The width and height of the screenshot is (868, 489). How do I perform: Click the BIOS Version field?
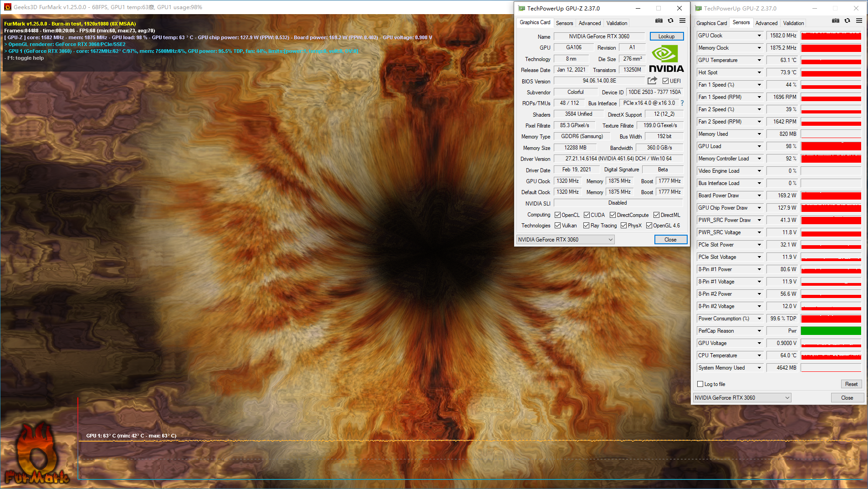click(x=599, y=81)
